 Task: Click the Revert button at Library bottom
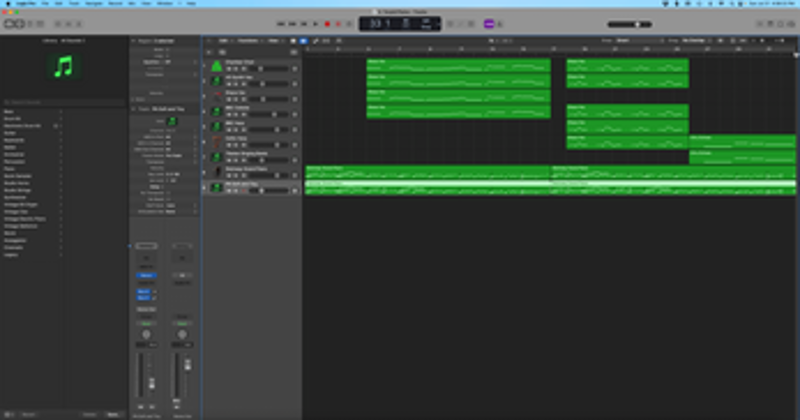tap(29, 414)
